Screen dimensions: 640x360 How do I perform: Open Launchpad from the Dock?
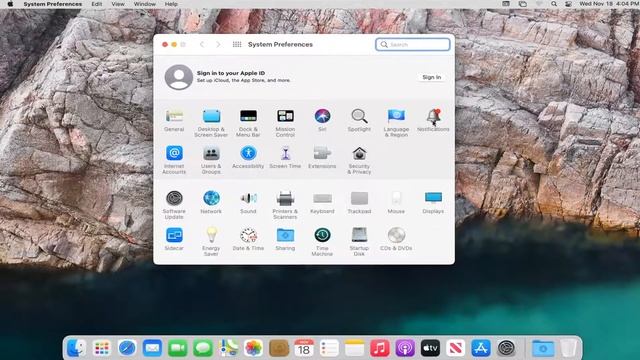click(102, 348)
